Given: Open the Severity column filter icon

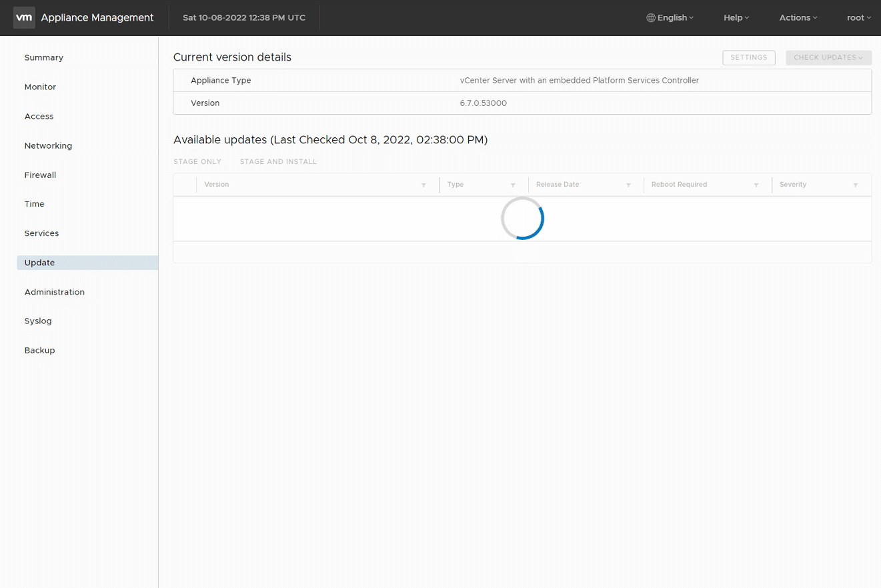Looking at the screenshot, I should [x=856, y=185].
